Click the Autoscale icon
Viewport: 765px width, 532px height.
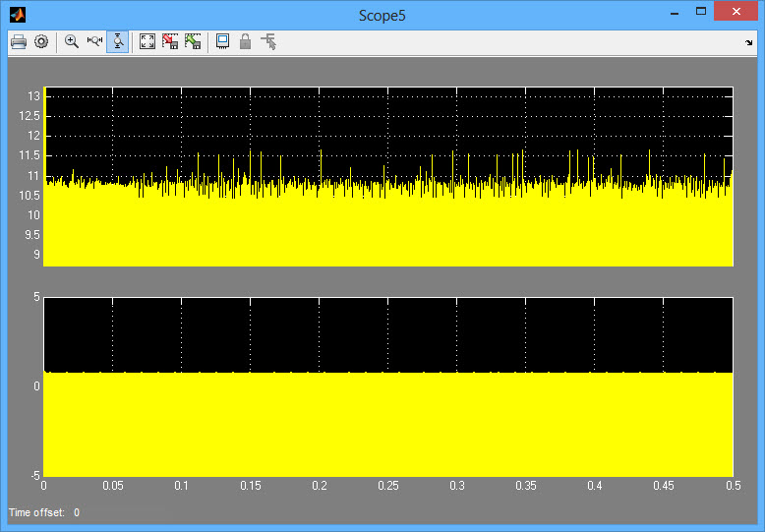tap(147, 41)
